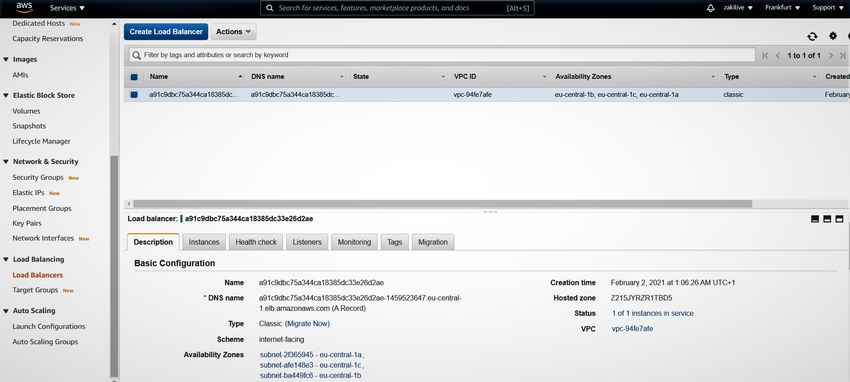Open Volumes in sidebar

coord(26,111)
